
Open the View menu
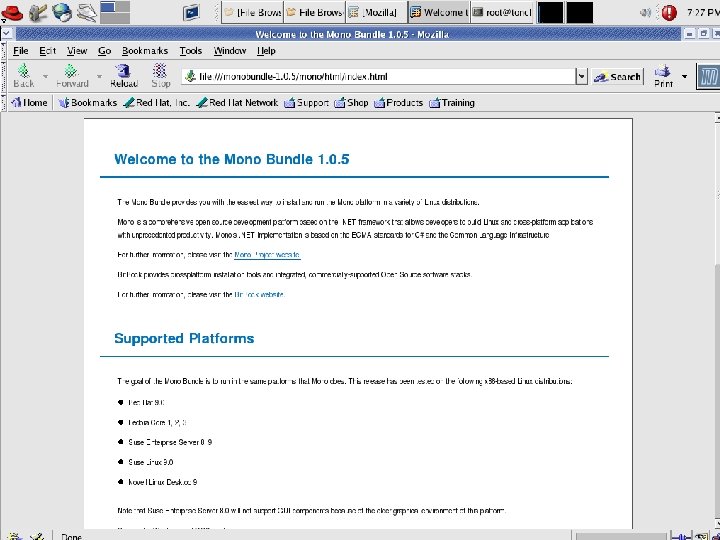(x=77, y=51)
